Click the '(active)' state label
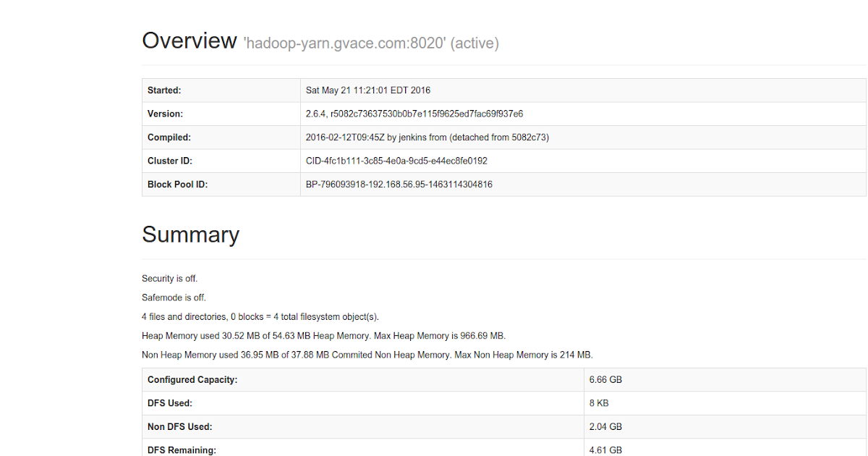 coord(472,43)
